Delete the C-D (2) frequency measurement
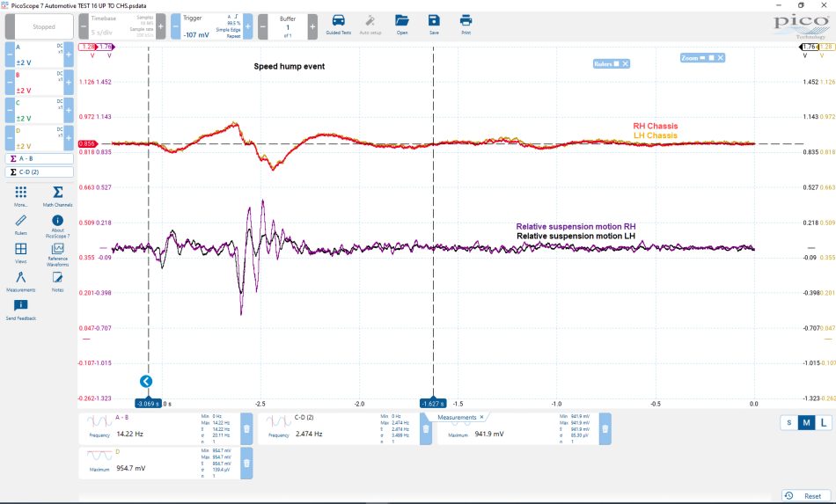This screenshot has height=504, width=836. pos(425,429)
